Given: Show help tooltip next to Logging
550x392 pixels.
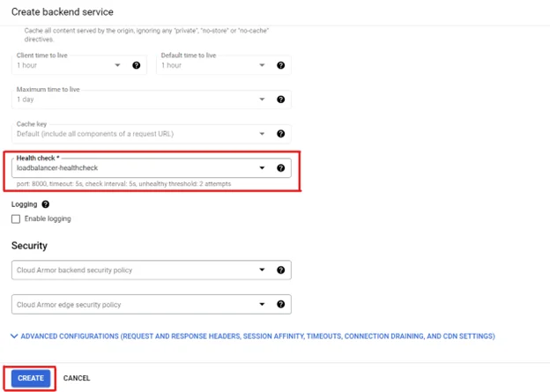Looking at the screenshot, I should pos(46,204).
